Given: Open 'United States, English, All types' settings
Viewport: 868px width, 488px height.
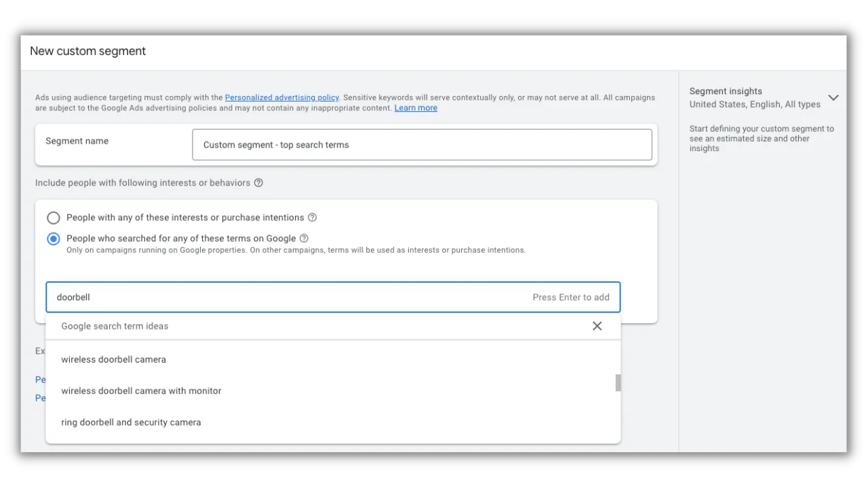Looking at the screenshot, I should click(755, 104).
